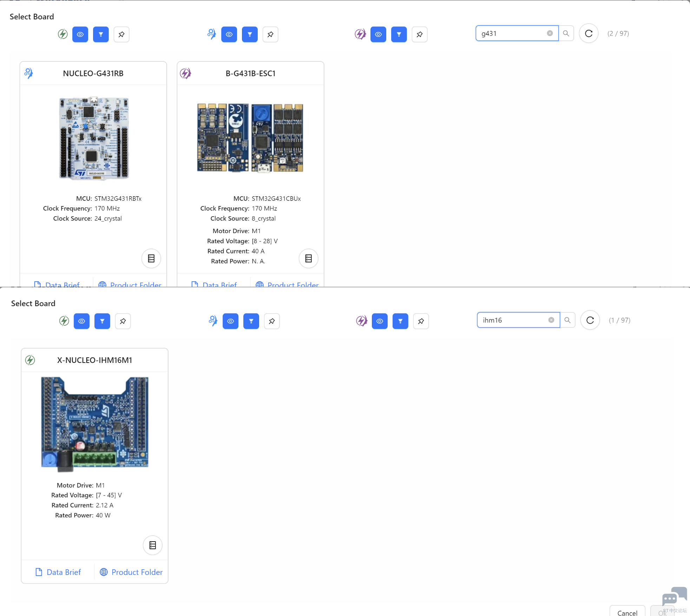Pin control board category in bottom dialog

pos(272,321)
